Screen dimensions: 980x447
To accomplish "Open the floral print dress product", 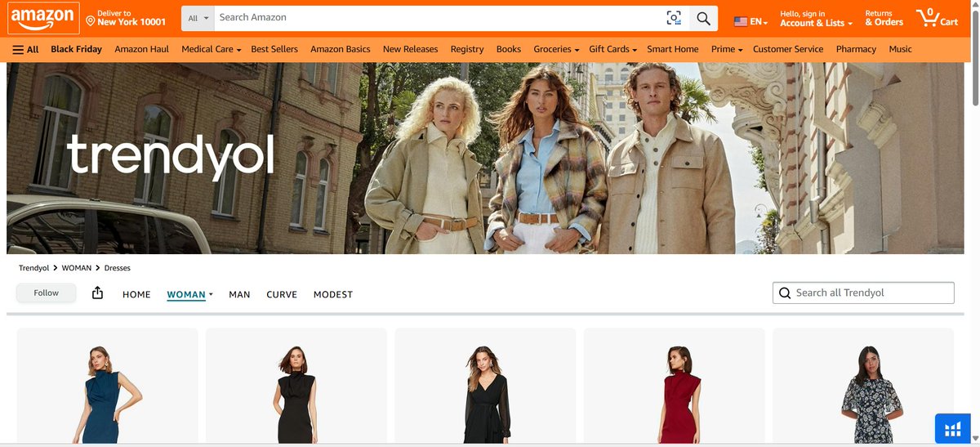I will tap(863, 387).
